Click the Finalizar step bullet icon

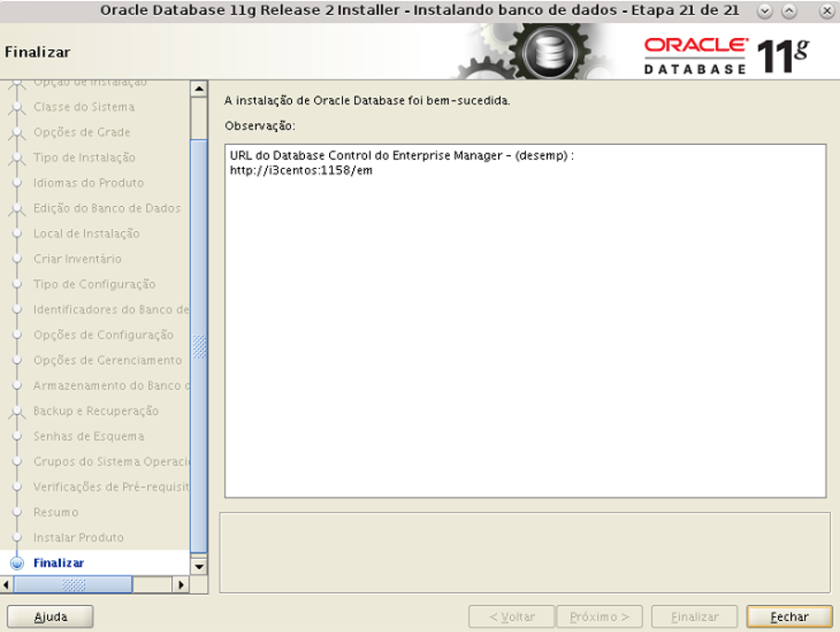(18, 563)
